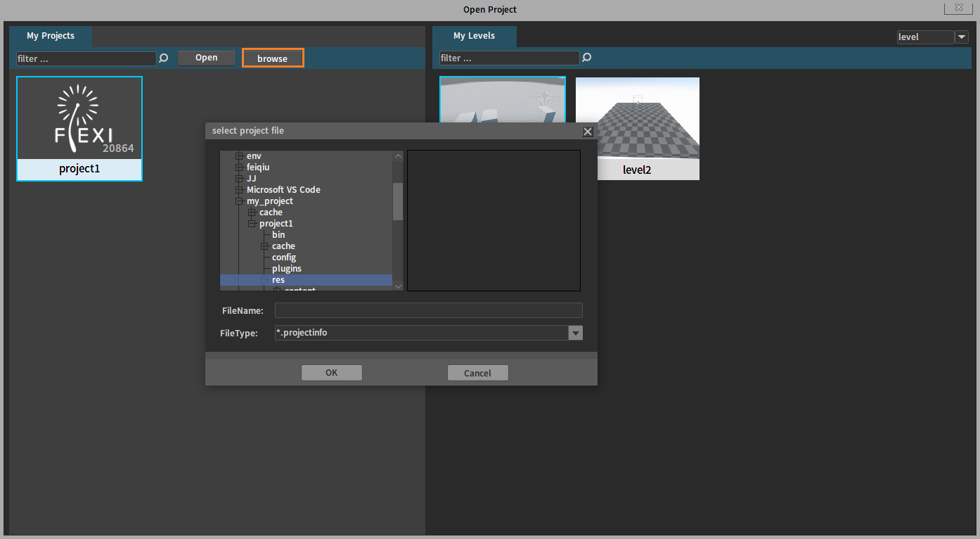Click the folder tree scroll-up arrow
980x539 pixels.
[398, 156]
